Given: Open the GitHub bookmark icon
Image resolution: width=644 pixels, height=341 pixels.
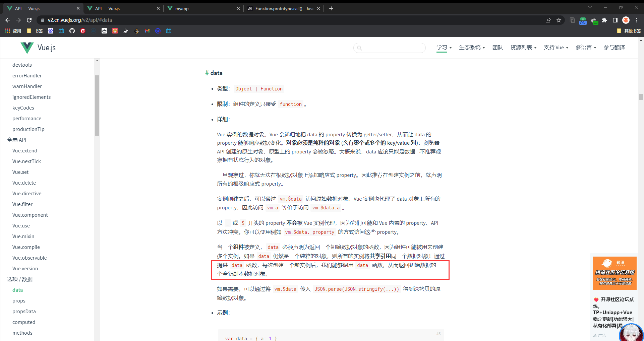Looking at the screenshot, I should click(x=72, y=31).
